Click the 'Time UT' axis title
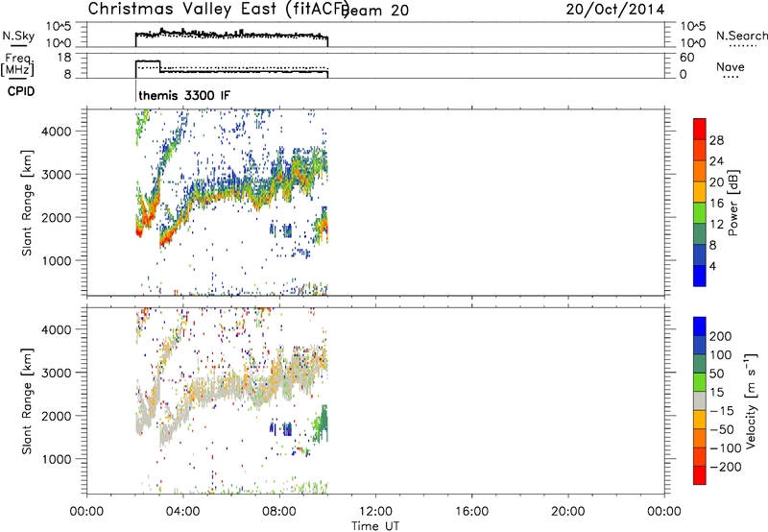This screenshot has width=768, height=532. coord(375,526)
